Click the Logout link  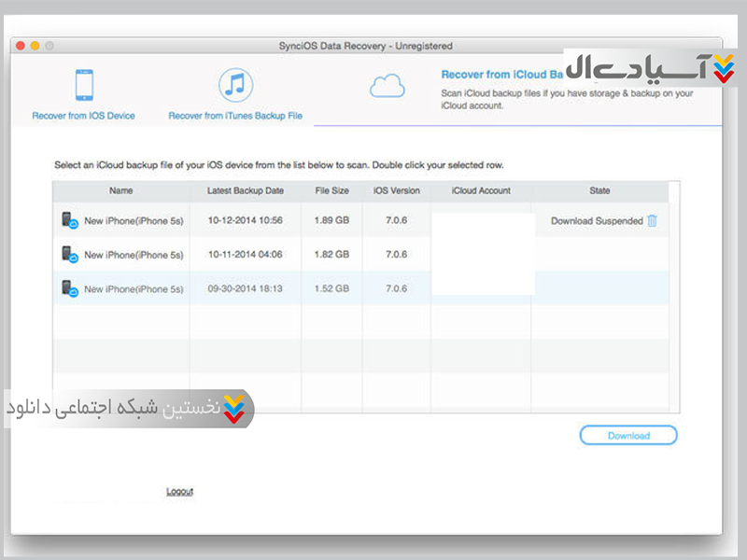179,491
